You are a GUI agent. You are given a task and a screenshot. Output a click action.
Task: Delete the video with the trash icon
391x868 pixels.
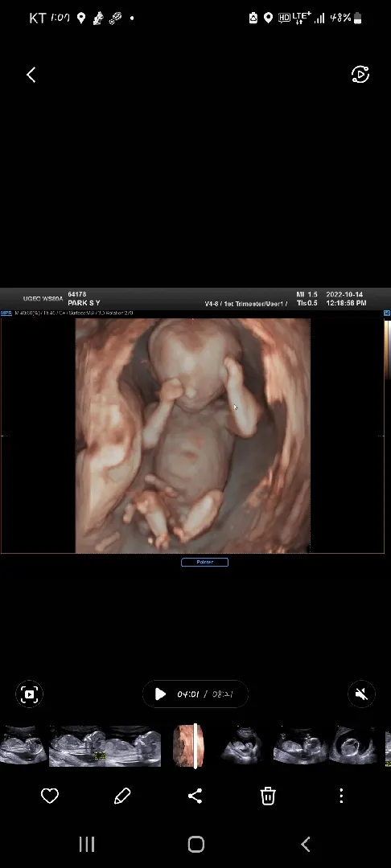click(x=268, y=796)
